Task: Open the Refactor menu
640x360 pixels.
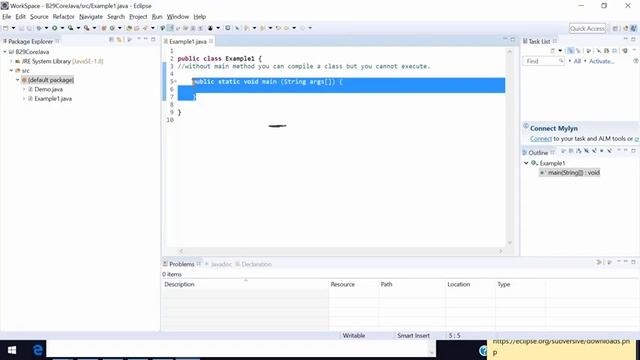Action: pyautogui.click(x=63, y=17)
